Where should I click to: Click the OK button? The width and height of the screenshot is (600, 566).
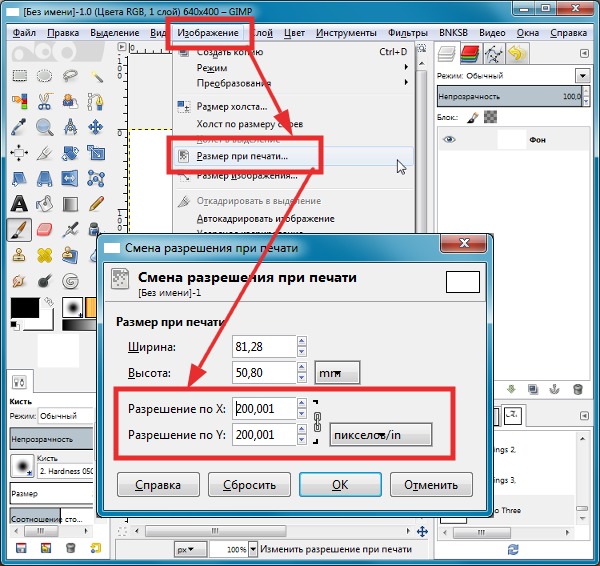[x=340, y=484]
